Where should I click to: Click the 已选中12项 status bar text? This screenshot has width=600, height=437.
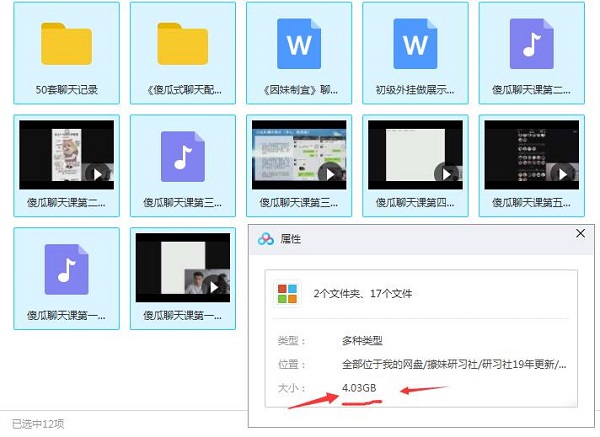pos(38,424)
